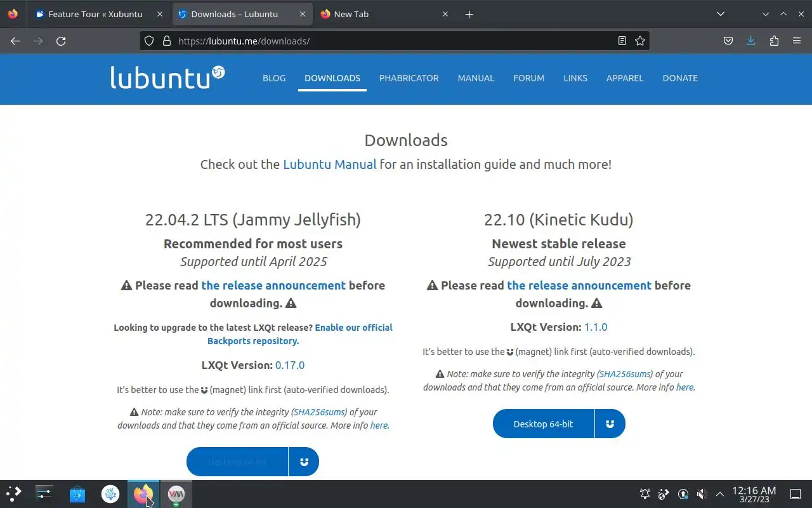Open 22.10 release announcement link
Image resolution: width=812 pixels, height=508 pixels.
(x=579, y=285)
